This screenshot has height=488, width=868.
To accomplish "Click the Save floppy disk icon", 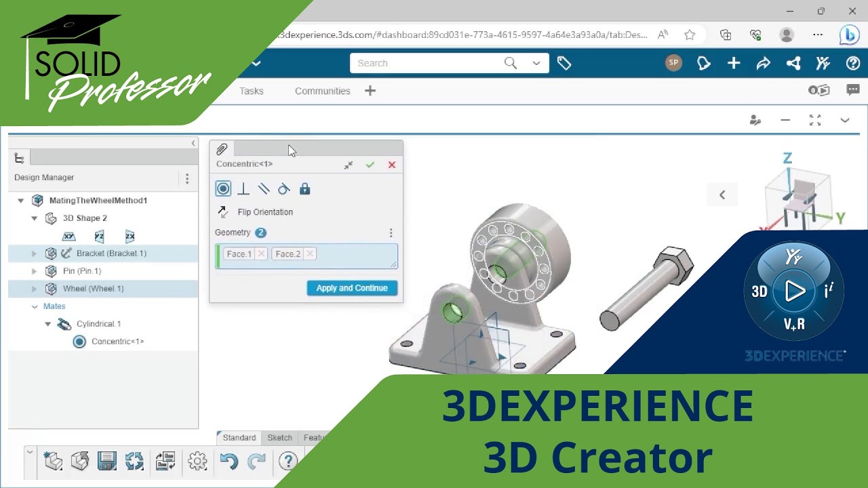I will pos(107,462).
